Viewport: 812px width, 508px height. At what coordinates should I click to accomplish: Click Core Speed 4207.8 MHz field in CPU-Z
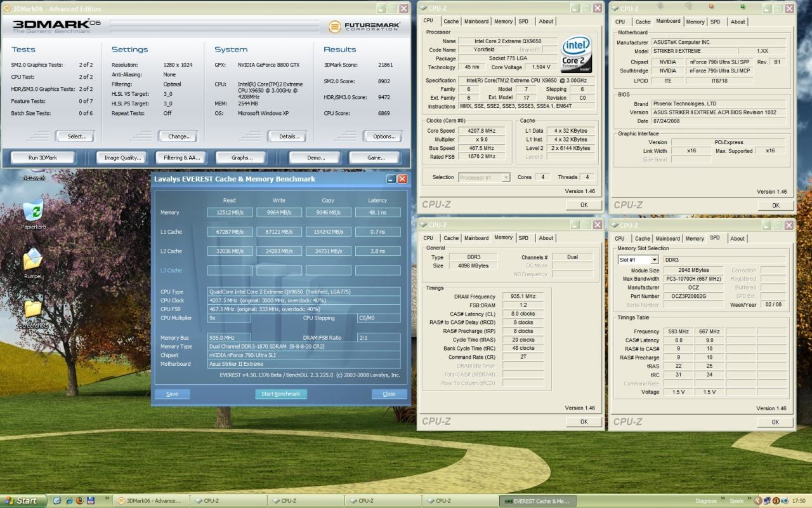(481, 131)
